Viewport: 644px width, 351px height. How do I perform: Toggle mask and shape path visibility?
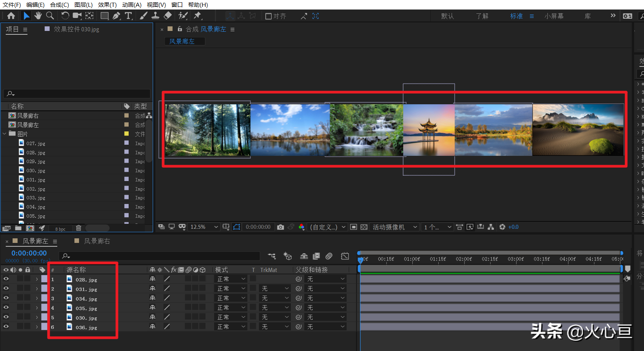click(x=237, y=227)
